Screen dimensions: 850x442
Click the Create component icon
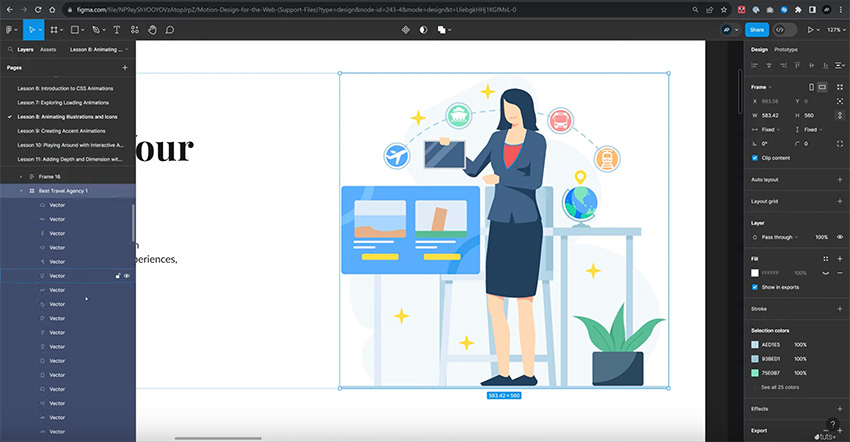pyautogui.click(x=405, y=30)
